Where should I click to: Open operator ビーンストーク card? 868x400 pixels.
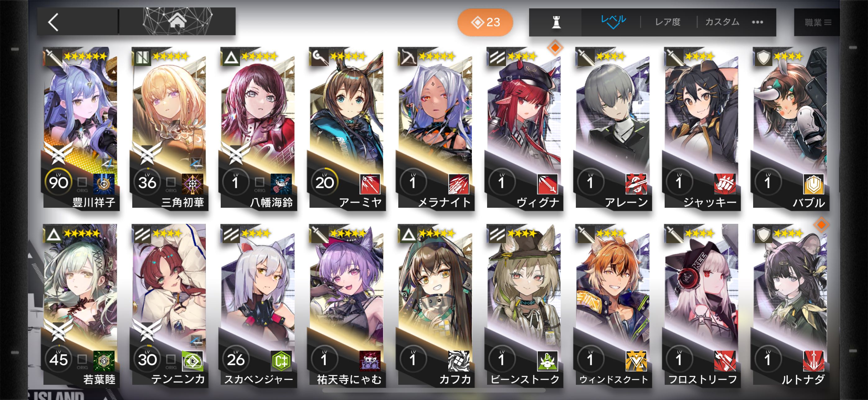(524, 305)
